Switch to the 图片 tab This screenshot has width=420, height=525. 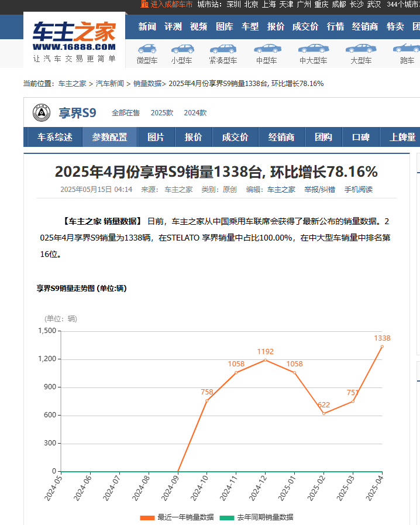(156, 137)
